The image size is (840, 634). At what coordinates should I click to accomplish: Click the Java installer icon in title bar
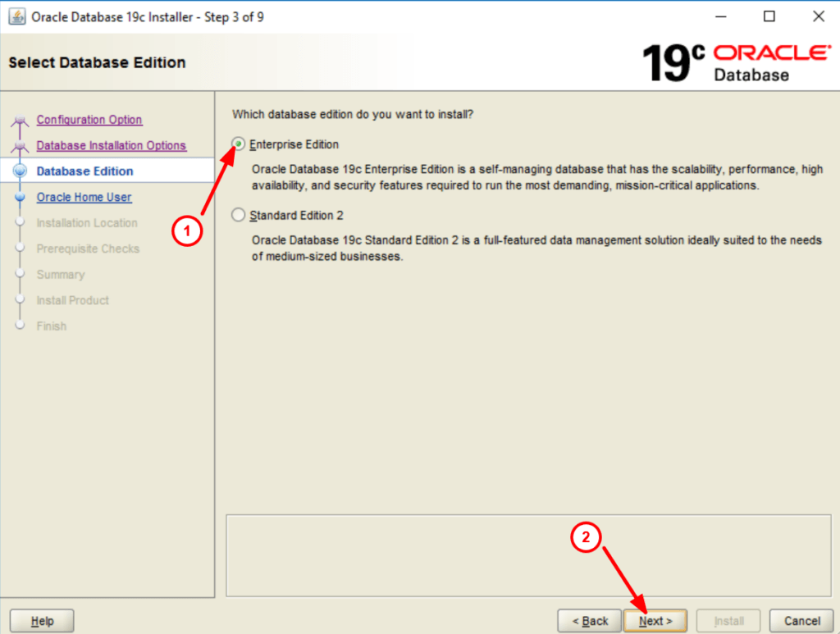pyautogui.click(x=17, y=16)
